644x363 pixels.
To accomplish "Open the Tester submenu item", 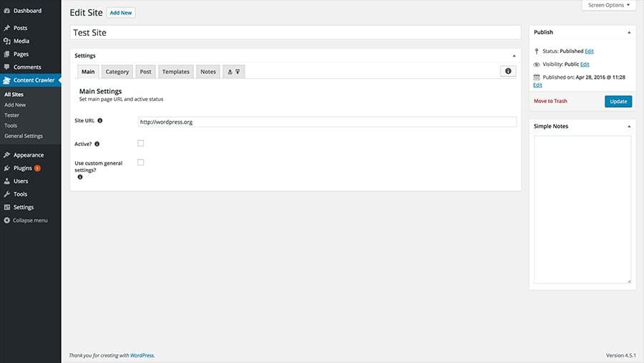I will [12, 115].
